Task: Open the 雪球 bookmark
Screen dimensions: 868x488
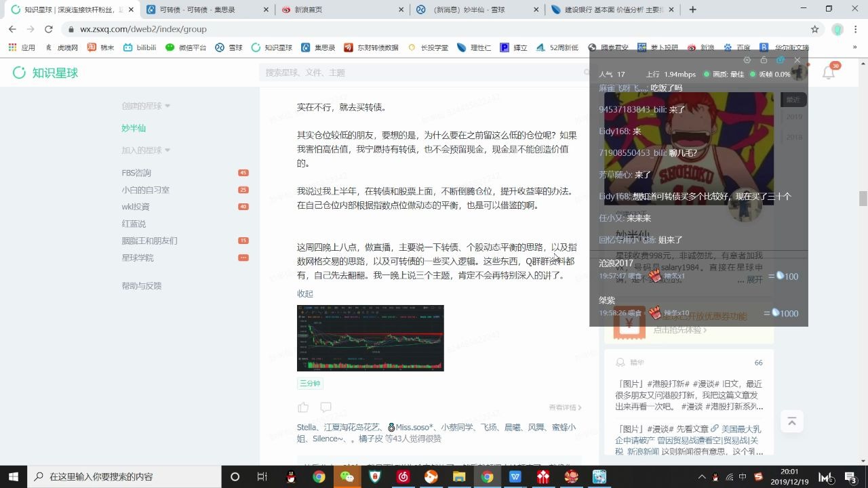Action: coord(229,47)
